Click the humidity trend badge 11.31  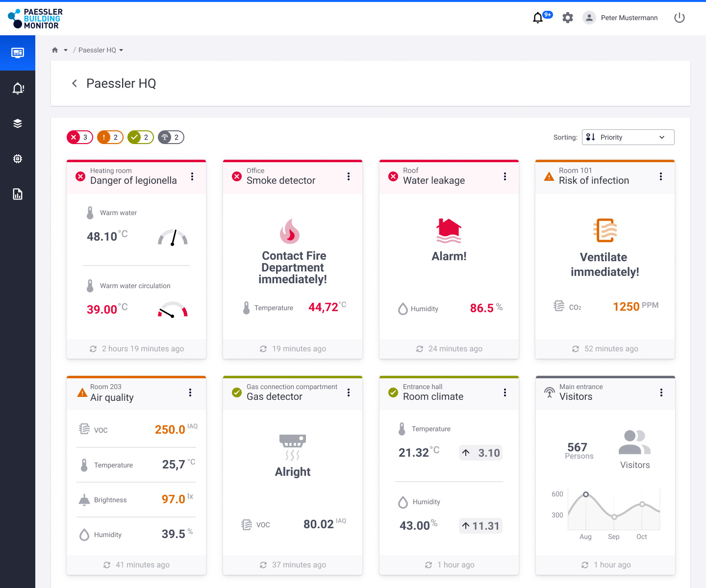click(x=481, y=526)
